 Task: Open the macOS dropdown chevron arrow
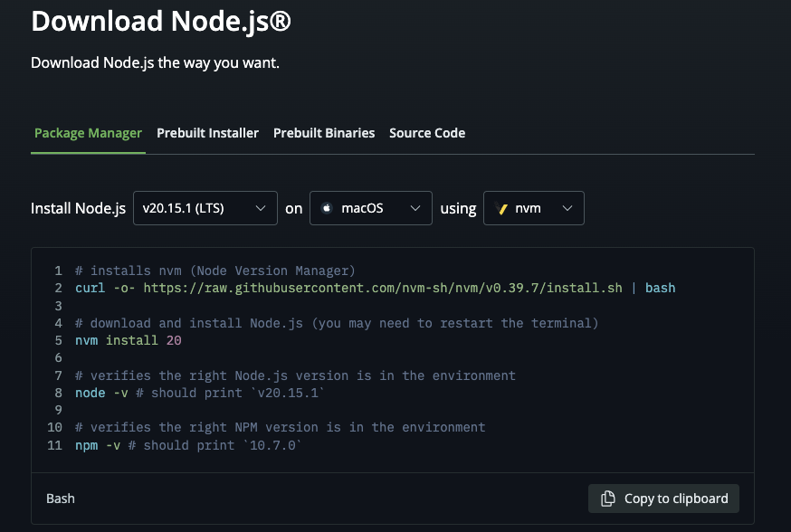pyautogui.click(x=415, y=208)
